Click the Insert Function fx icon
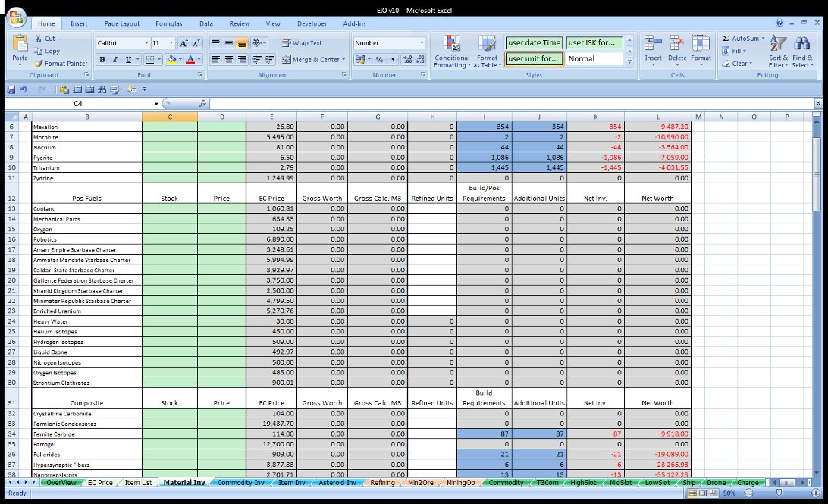The image size is (828, 504). pos(202,103)
